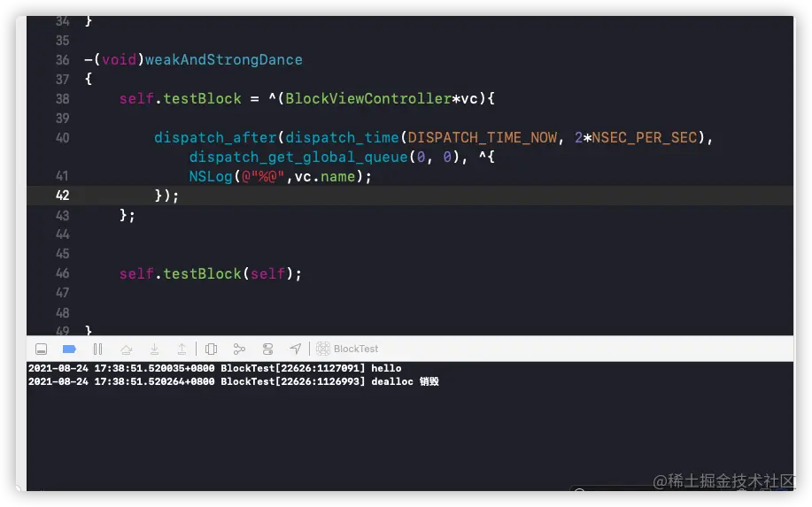Click the console log line ending in hello
This screenshot has width=812, height=507.
(215, 368)
